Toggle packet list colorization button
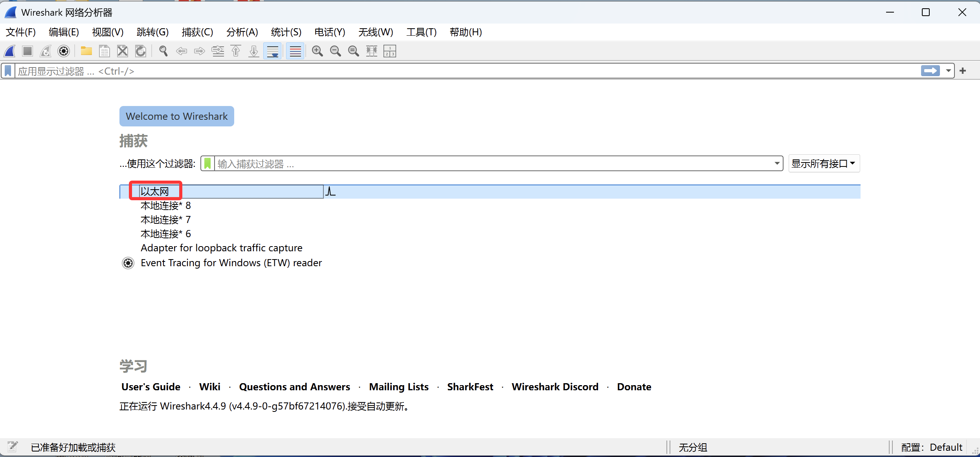 pos(295,51)
